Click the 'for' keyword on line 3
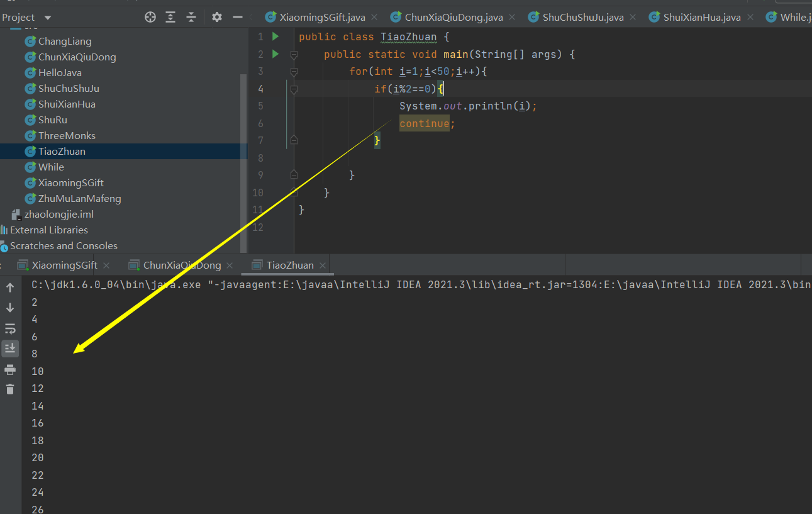 click(x=359, y=72)
